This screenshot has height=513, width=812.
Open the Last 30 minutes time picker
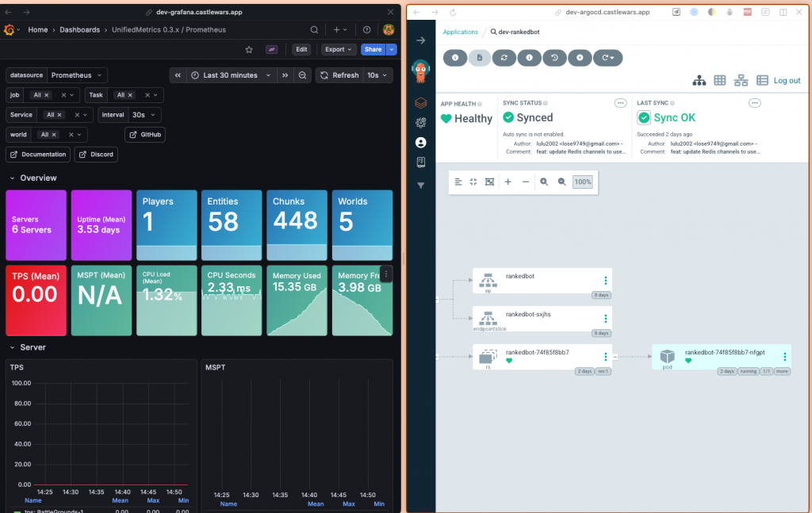point(231,75)
